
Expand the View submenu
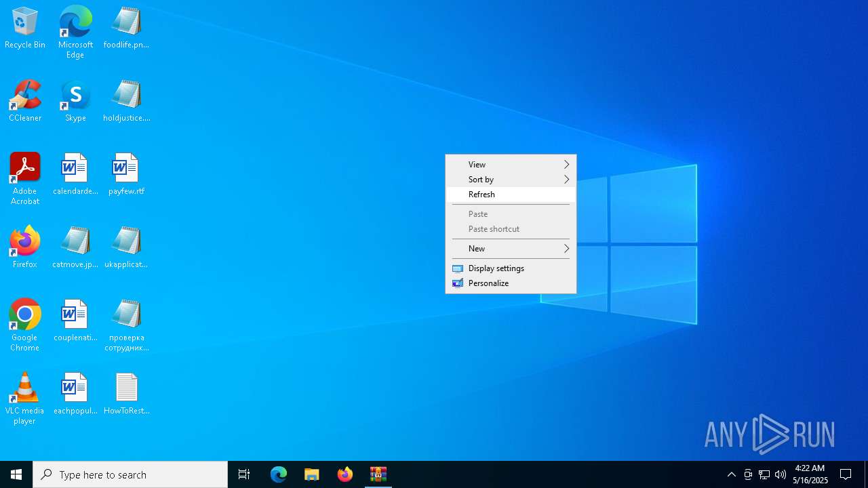point(511,165)
